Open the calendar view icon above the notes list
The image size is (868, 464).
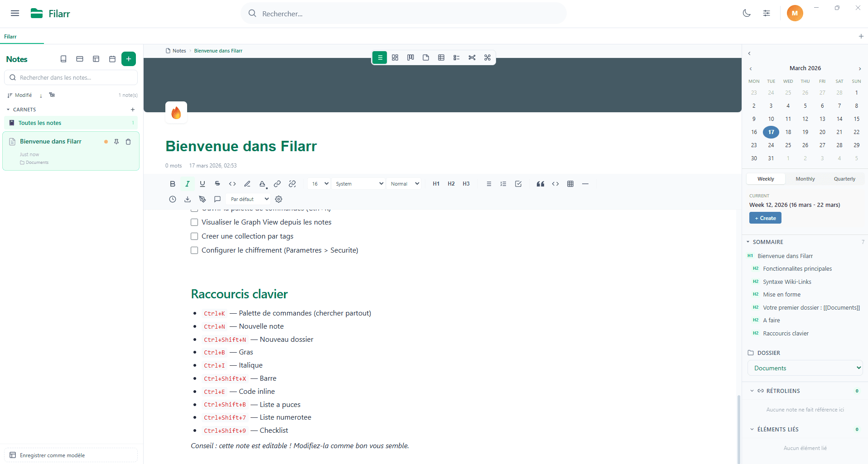(x=112, y=59)
